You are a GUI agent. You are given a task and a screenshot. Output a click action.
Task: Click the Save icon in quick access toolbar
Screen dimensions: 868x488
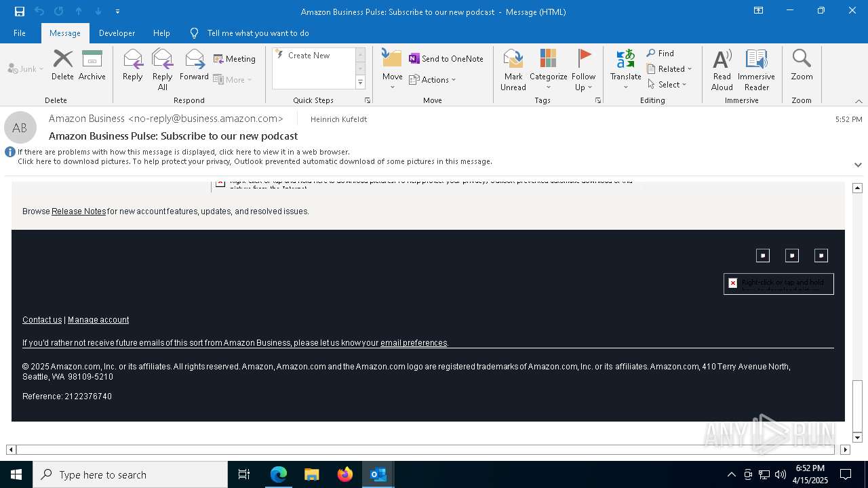click(x=20, y=12)
